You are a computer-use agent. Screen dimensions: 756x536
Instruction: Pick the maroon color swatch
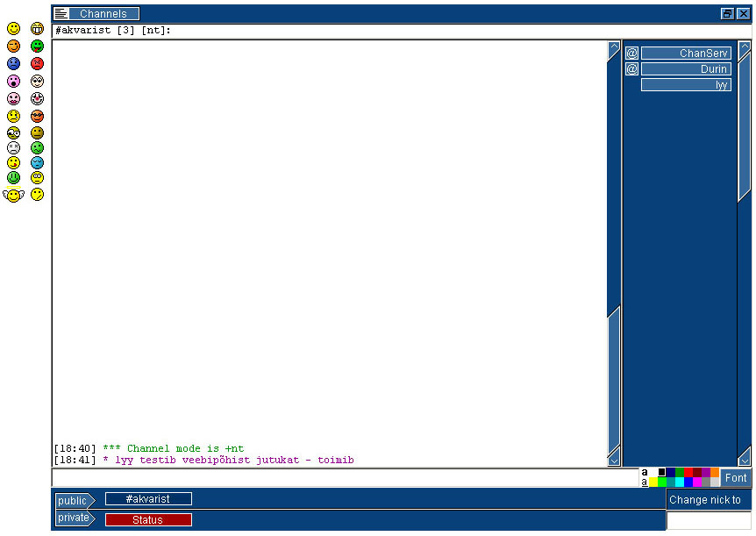tap(697, 472)
